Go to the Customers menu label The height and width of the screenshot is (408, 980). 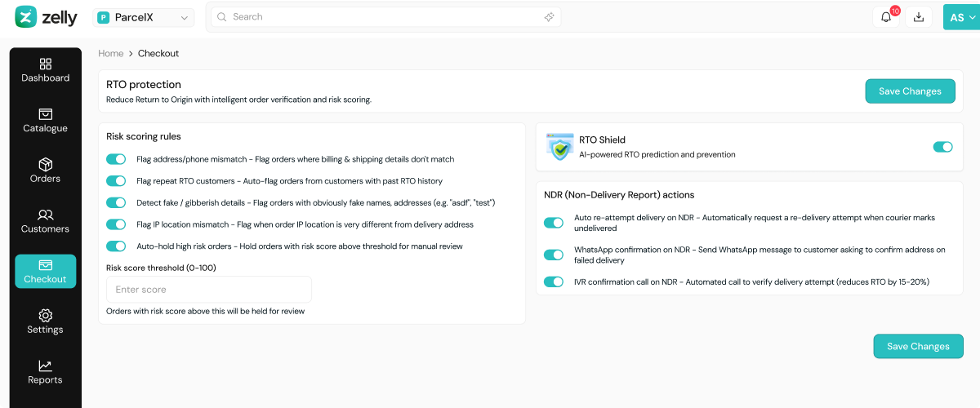tap(46, 229)
